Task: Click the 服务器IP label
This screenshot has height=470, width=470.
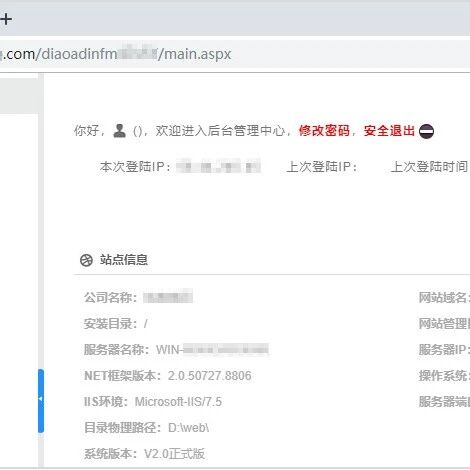Action: click(x=444, y=349)
